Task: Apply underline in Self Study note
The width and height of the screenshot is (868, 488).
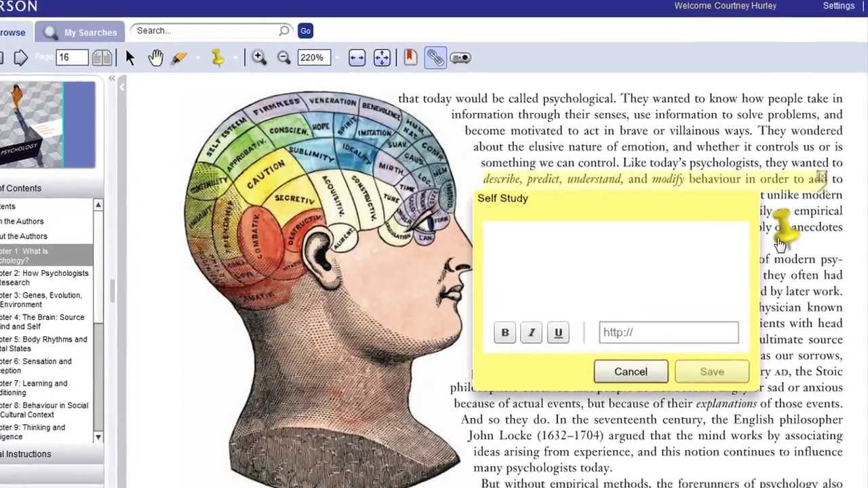Action: tap(558, 332)
